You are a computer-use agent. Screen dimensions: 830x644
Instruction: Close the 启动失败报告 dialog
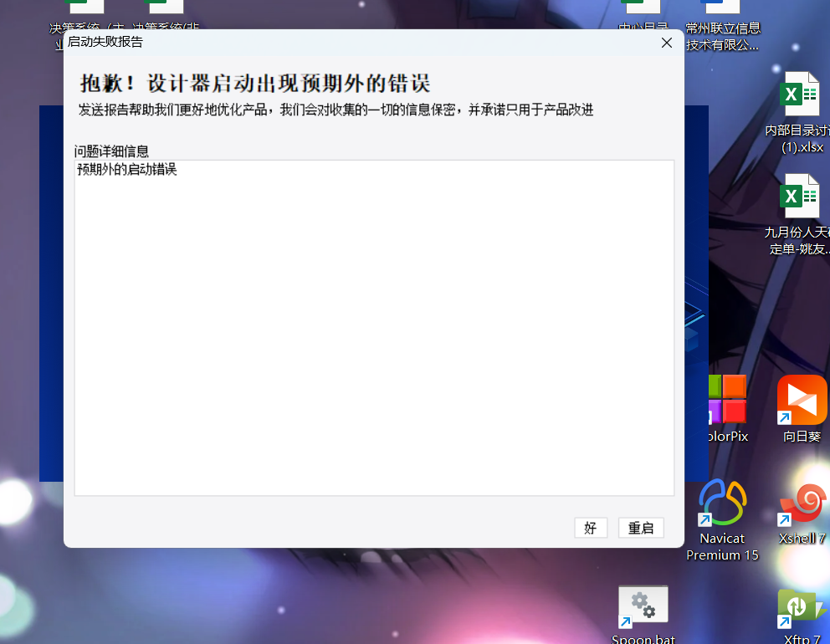click(667, 43)
